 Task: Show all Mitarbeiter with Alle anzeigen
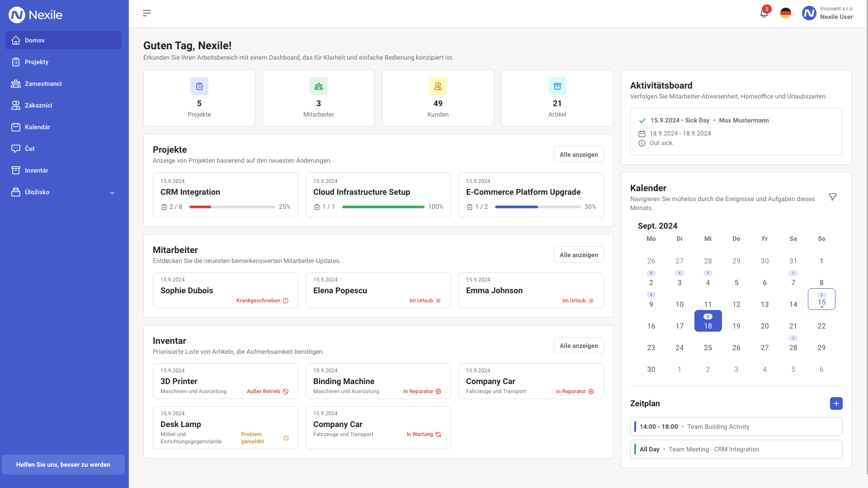579,255
